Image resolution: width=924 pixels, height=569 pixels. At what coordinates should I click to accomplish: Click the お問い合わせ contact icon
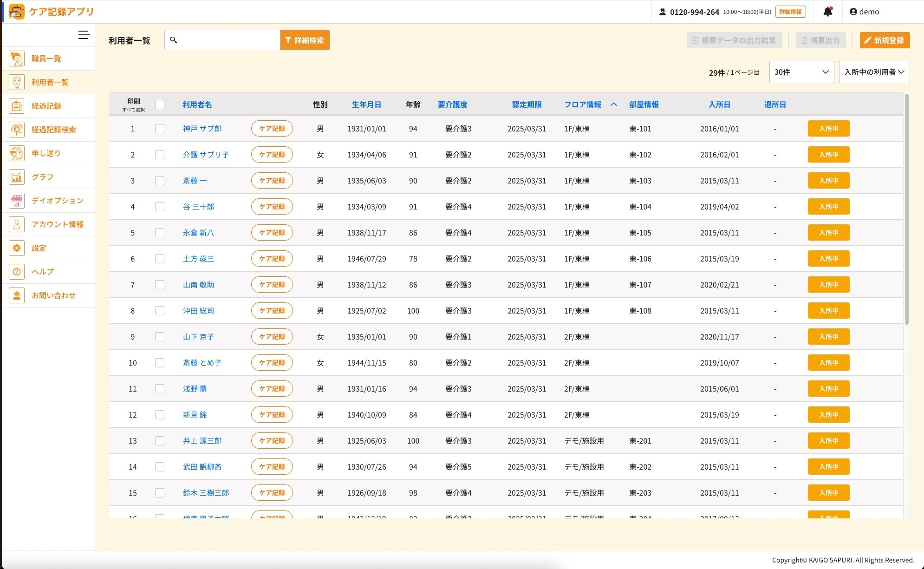[x=17, y=295]
